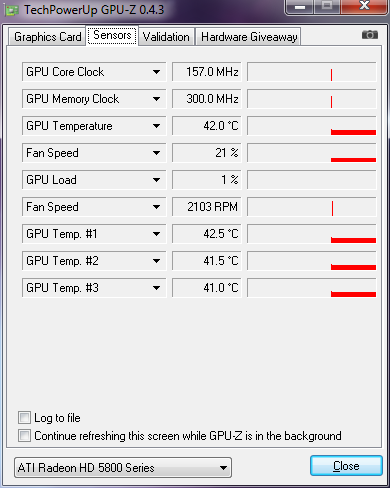Open the Validation tab

[x=166, y=37]
